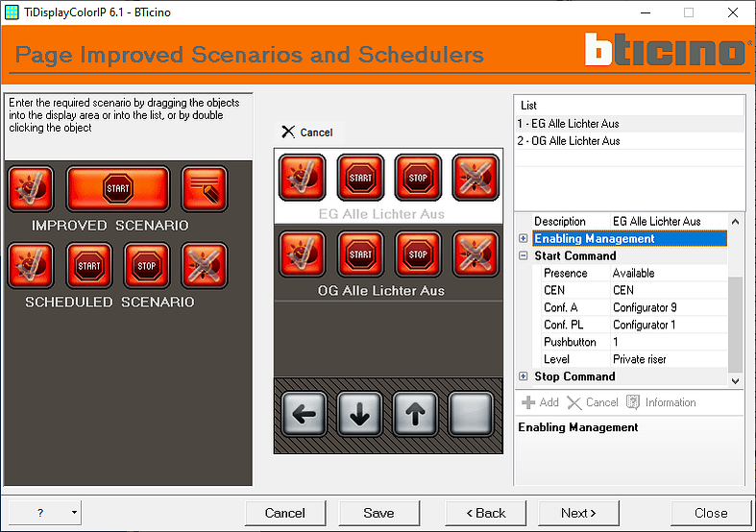Click EG Alle Lichter Aus label in display

[381, 214]
